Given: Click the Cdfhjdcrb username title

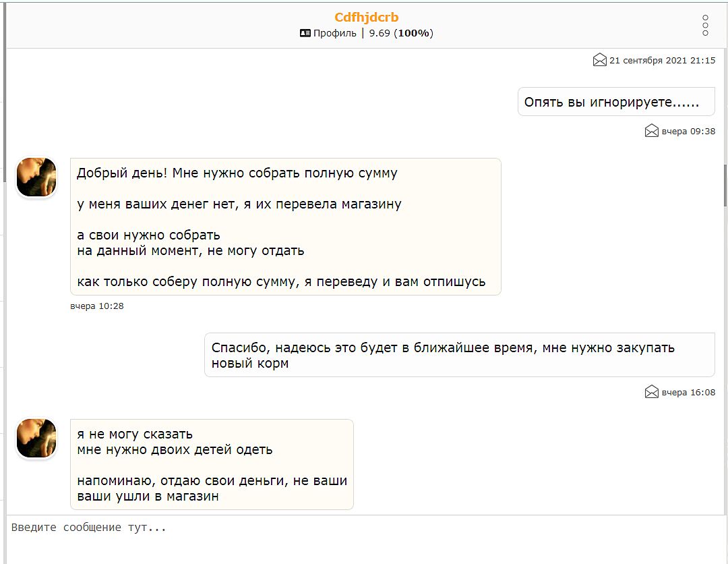Looking at the screenshot, I should (x=367, y=18).
